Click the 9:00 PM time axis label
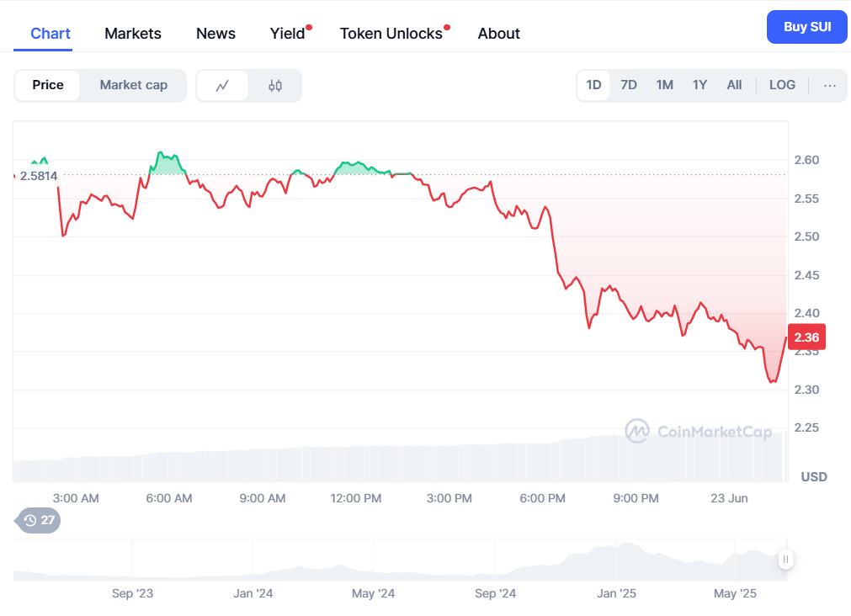 [x=636, y=498]
